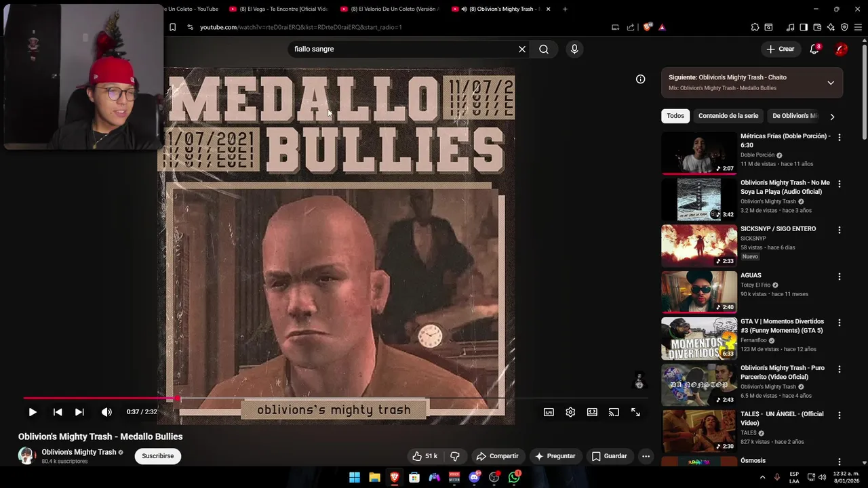Open Métricas Frías video thumbnail

[699, 153]
